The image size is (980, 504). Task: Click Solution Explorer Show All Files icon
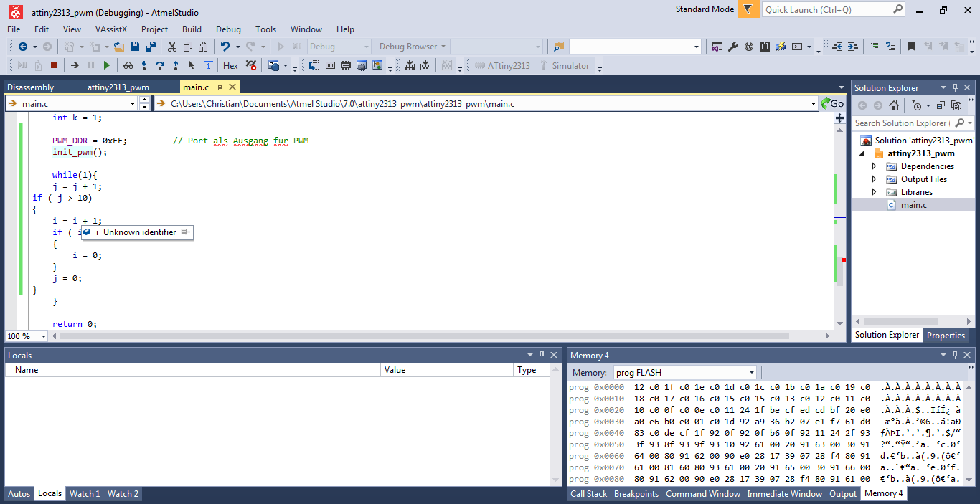[956, 105]
